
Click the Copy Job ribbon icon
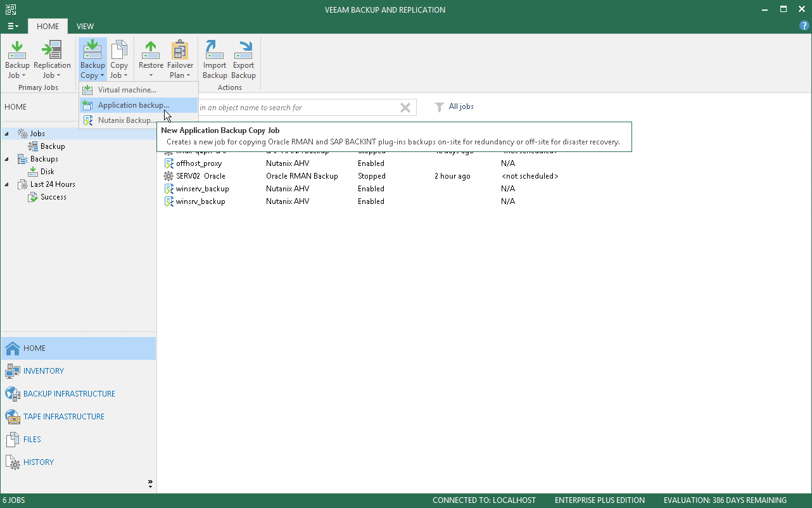[119, 50]
